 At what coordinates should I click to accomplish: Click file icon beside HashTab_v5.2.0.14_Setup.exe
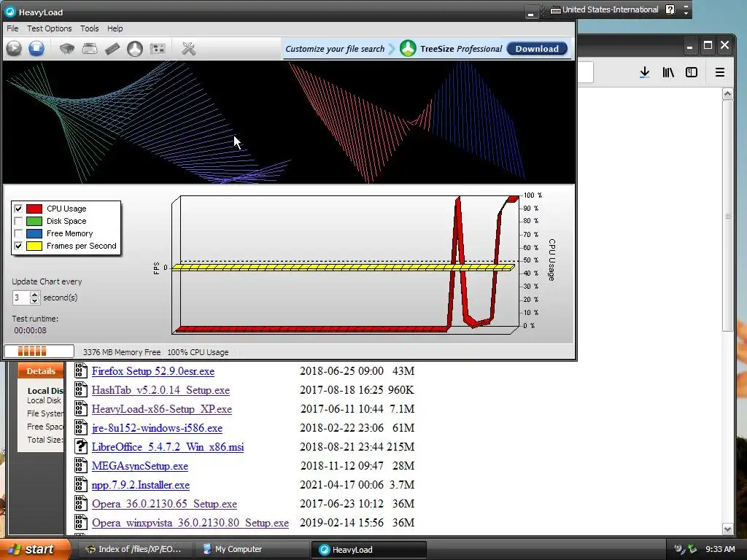[81, 389]
